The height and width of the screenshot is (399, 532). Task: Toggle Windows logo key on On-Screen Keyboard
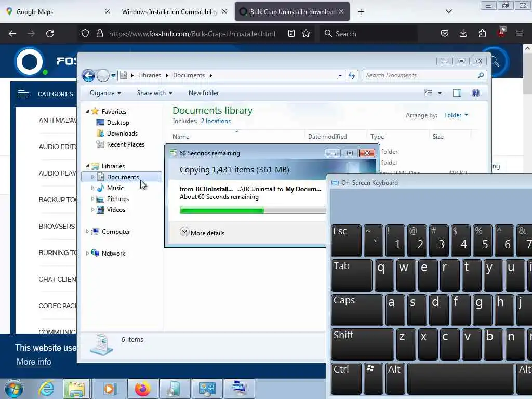click(373, 379)
